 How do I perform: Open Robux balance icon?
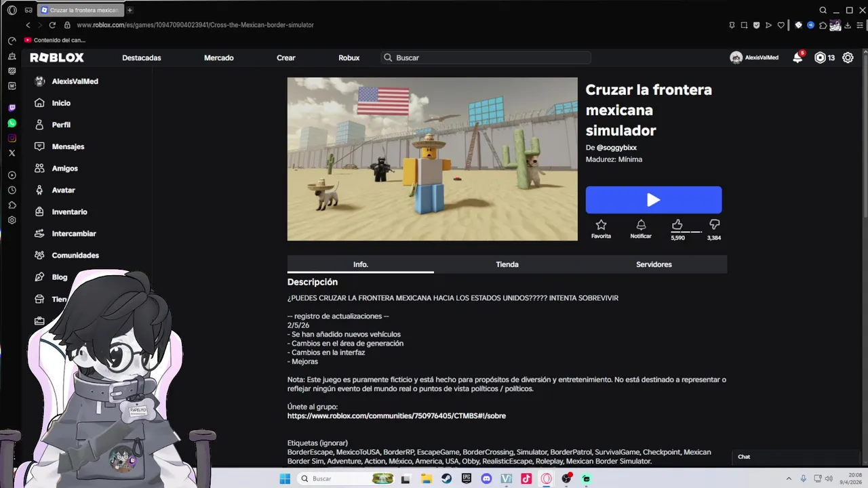click(x=820, y=58)
